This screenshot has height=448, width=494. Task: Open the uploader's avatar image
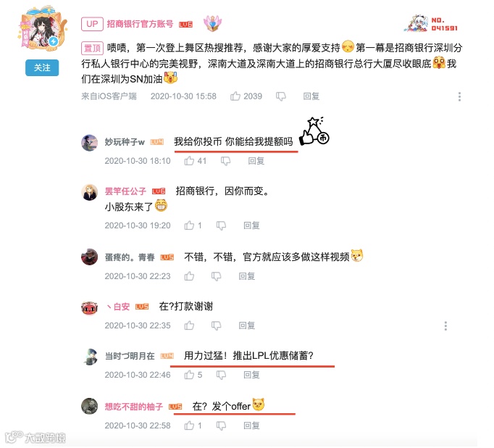coord(42,28)
